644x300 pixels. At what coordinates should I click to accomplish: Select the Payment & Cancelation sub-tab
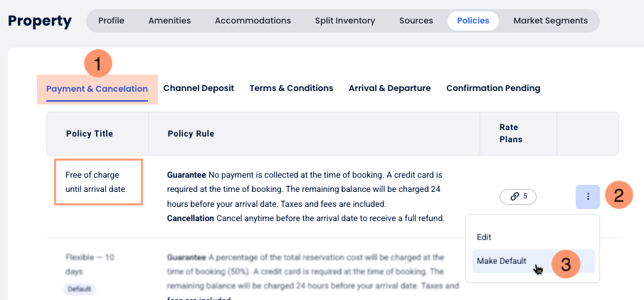click(x=97, y=89)
